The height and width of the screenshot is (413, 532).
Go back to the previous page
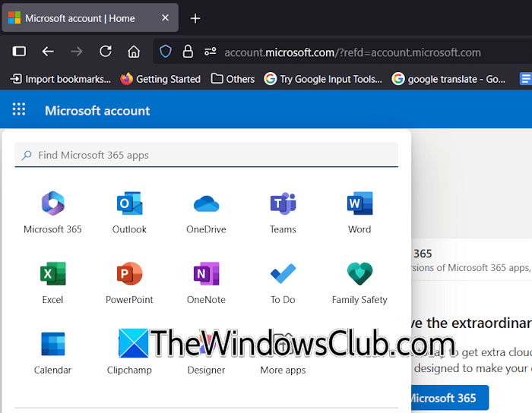[x=48, y=52]
